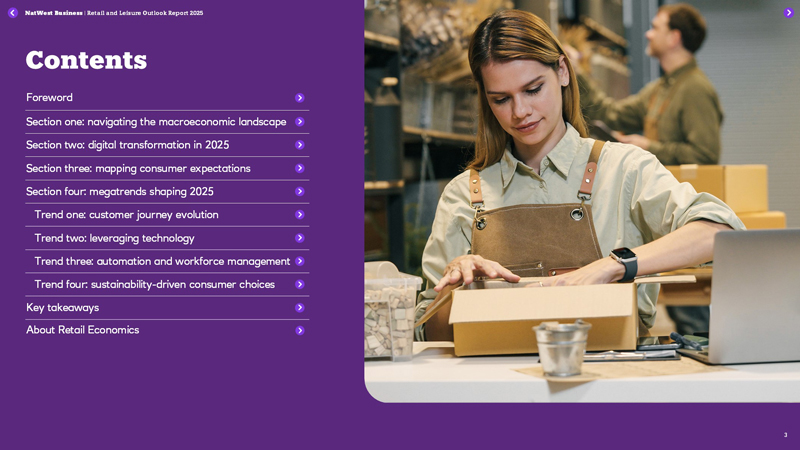Click arrow icon beside leveraging technology
The height and width of the screenshot is (450, 800).
coord(300,238)
